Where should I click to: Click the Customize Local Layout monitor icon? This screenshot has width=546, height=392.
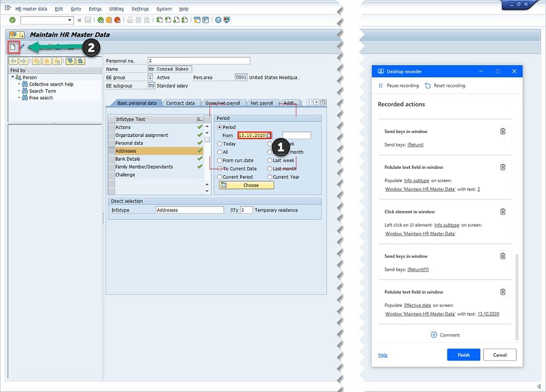click(226, 20)
